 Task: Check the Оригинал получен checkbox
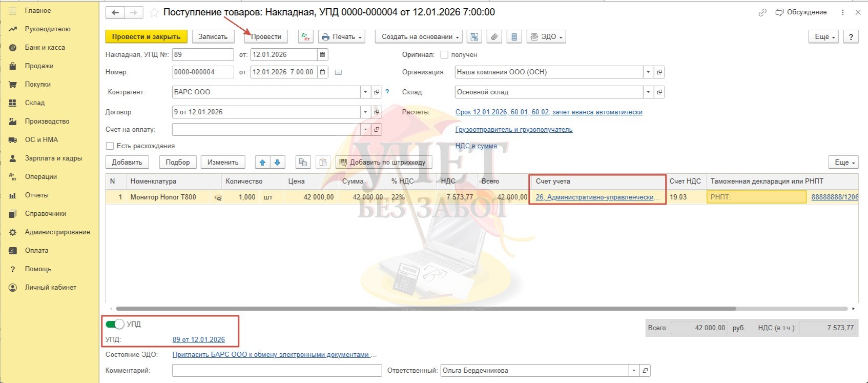pos(444,55)
